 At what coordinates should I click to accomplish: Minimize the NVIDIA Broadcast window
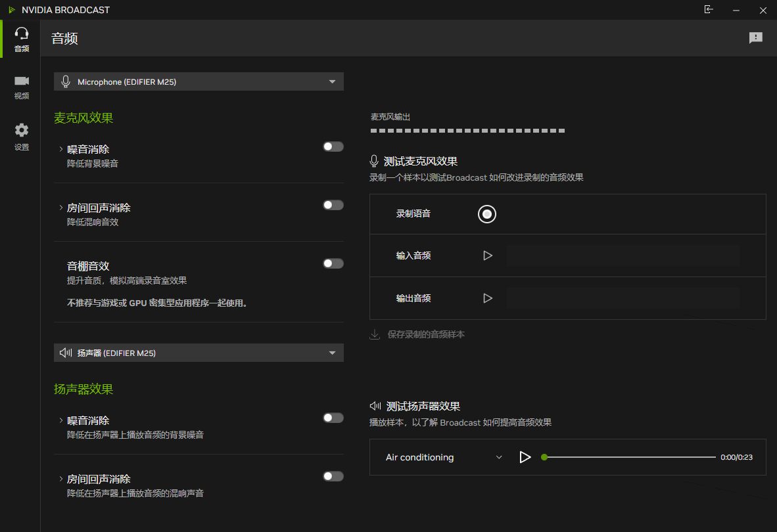pos(736,10)
